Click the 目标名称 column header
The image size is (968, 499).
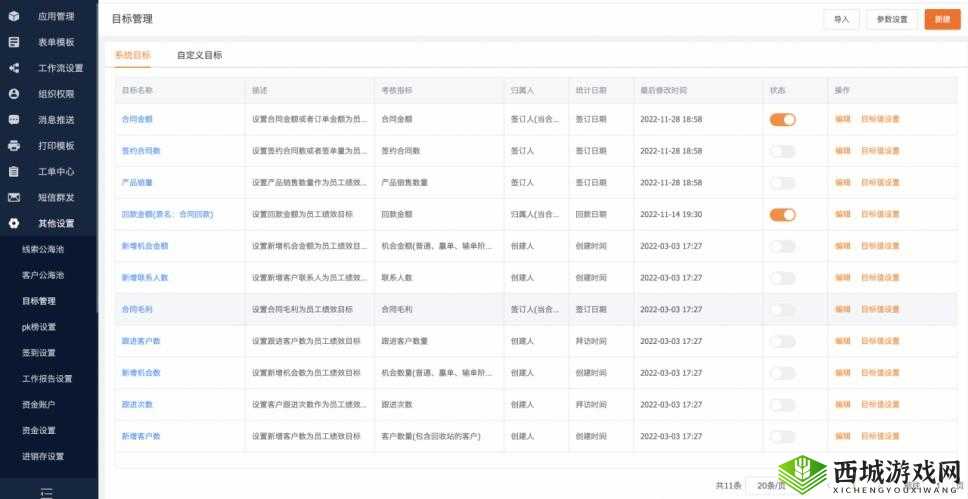(x=137, y=90)
